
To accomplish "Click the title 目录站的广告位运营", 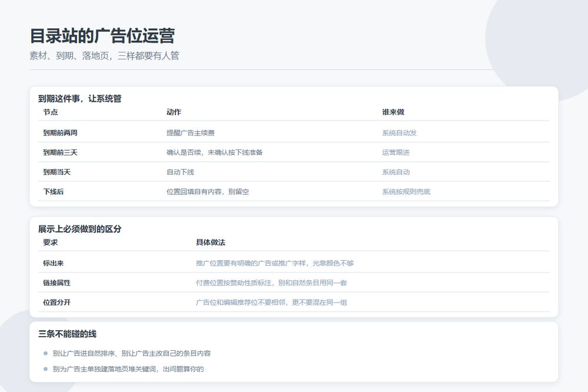I will (102, 36).
